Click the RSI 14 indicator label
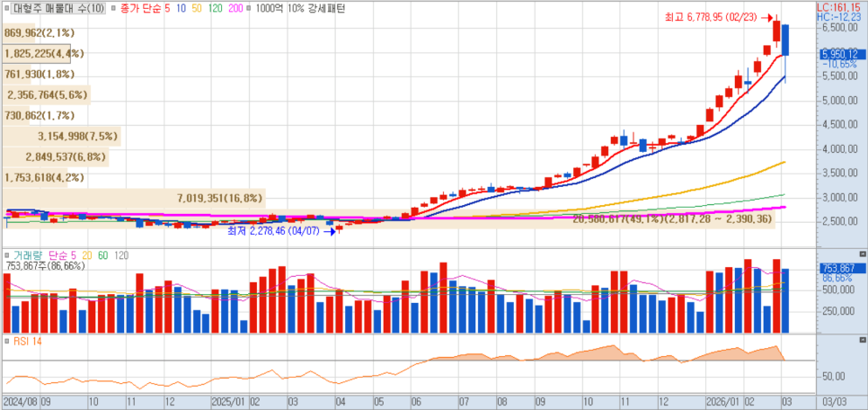Image resolution: width=868 pixels, height=410 pixels. point(26,342)
